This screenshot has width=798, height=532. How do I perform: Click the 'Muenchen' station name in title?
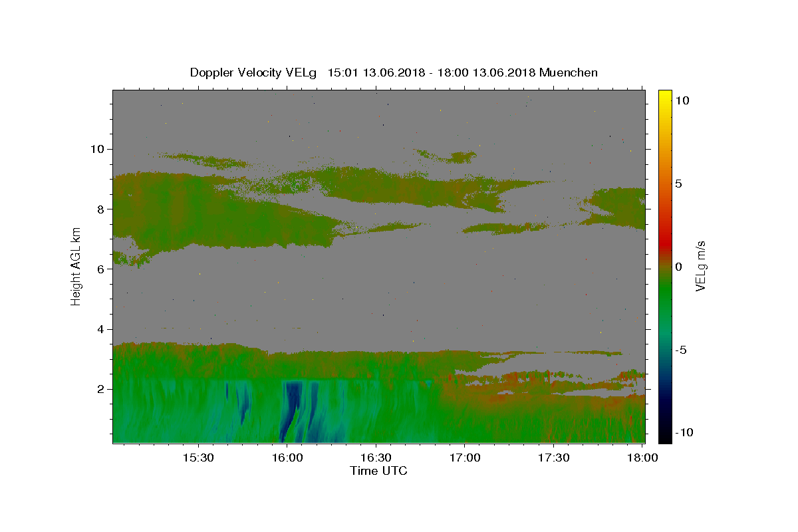pyautogui.click(x=569, y=72)
